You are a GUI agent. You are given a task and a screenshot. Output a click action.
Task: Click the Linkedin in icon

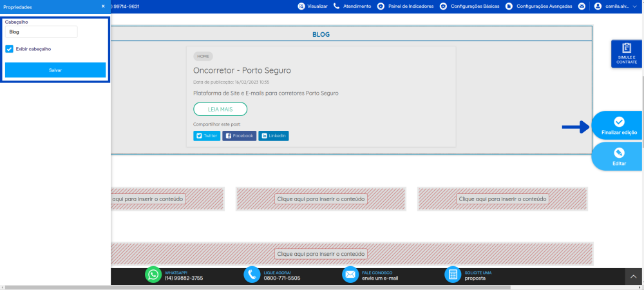[264, 135]
